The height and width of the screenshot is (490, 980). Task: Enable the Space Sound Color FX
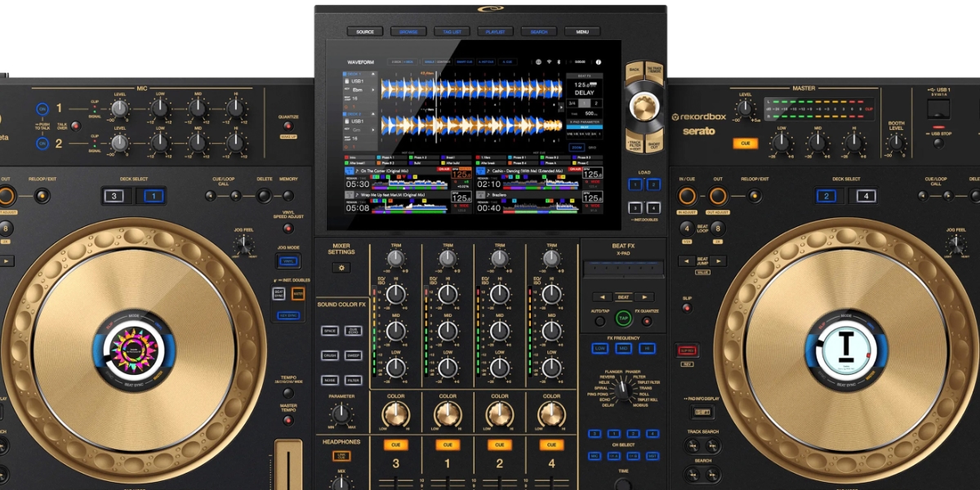click(328, 330)
